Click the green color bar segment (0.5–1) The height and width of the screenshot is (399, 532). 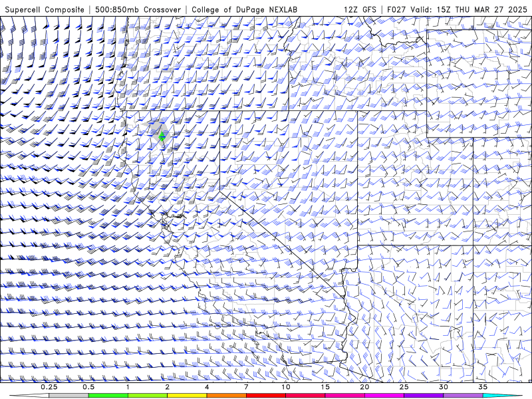coord(108,396)
